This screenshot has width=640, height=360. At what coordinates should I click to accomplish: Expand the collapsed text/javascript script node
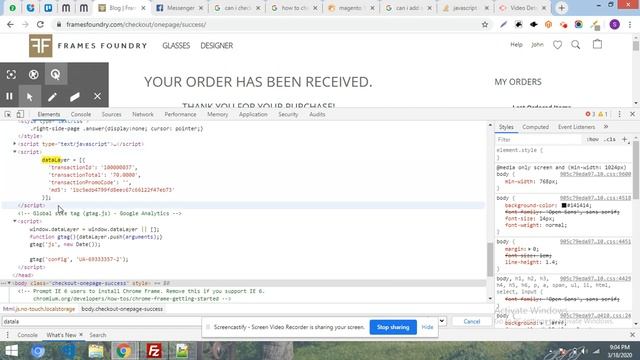pos(15,144)
